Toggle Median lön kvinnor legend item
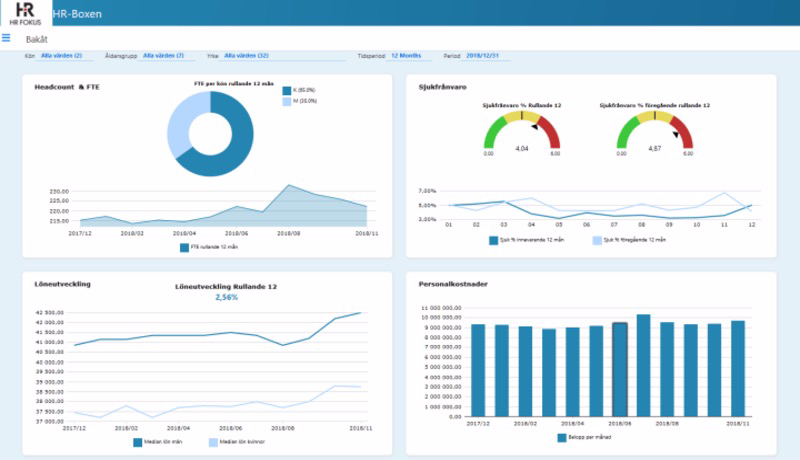 [x=237, y=442]
